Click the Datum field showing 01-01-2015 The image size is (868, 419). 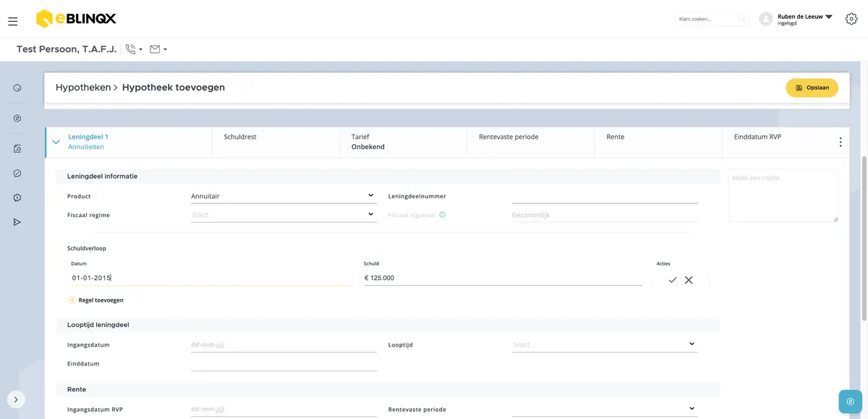tap(210, 278)
